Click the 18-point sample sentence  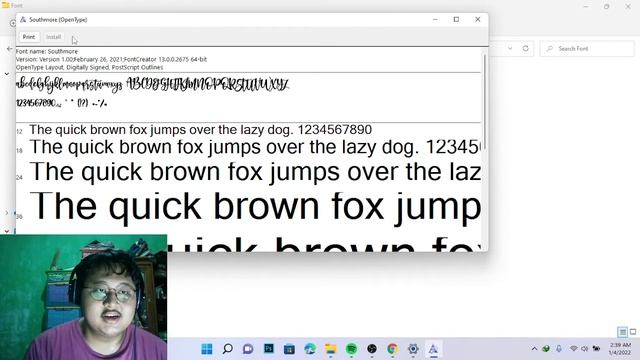click(256, 147)
